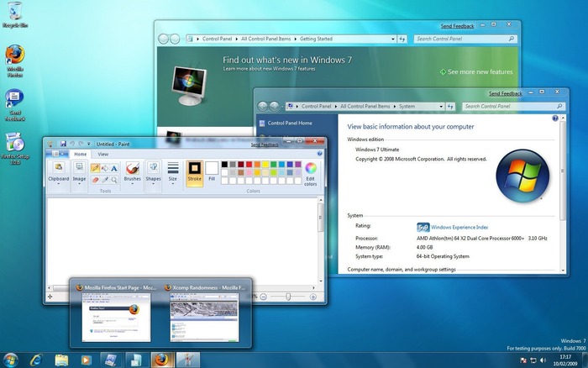Open Windows Media Player on taskbar
The height and width of the screenshot is (368, 588).
pos(86,360)
